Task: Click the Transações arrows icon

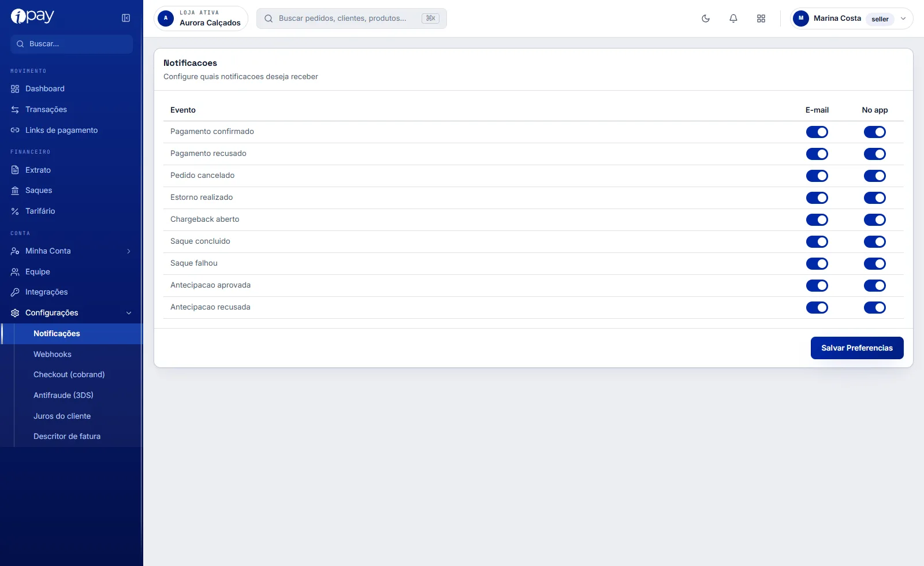Action: coord(15,110)
